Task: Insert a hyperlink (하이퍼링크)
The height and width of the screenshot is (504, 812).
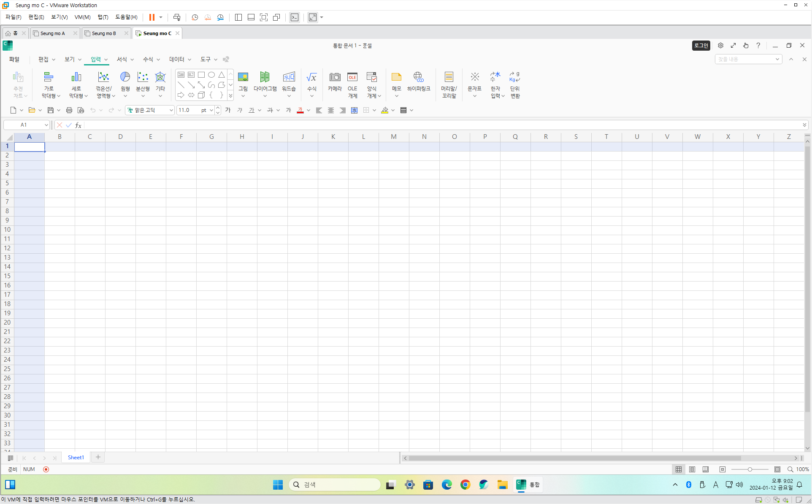Action: (418, 77)
